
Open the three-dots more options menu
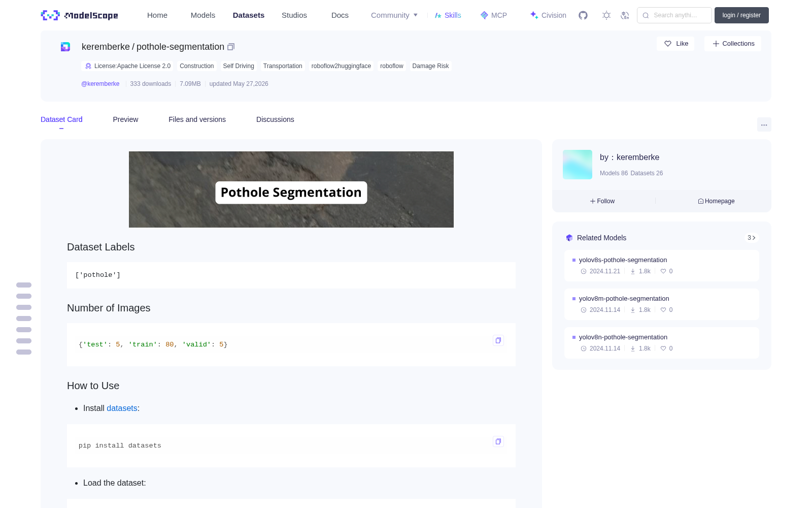click(764, 125)
